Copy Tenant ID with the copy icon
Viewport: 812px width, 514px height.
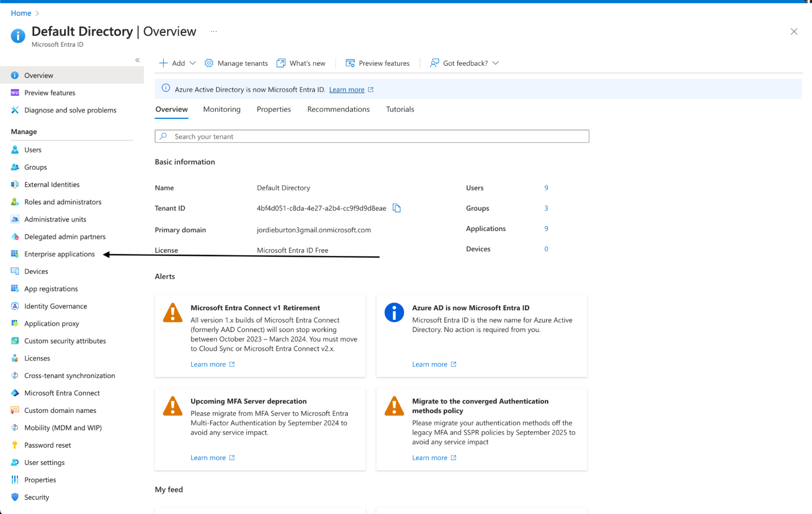[x=397, y=208]
